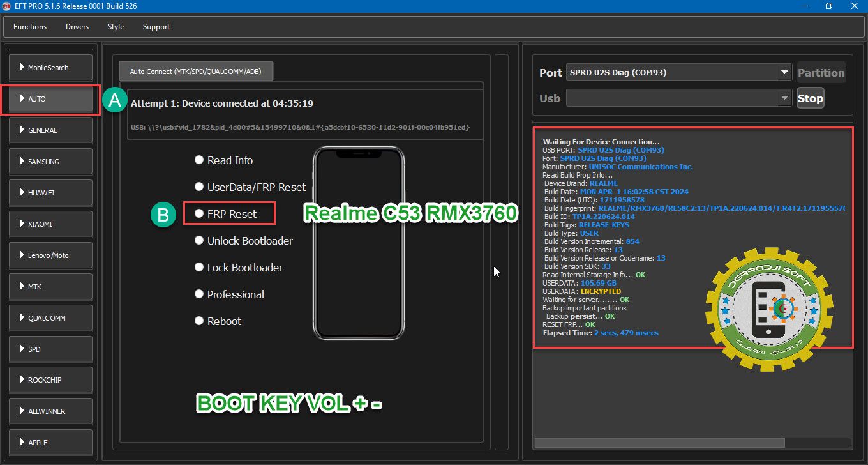Viewport: 868px width, 465px height.
Task: Expand the XIAOMI sidebar section
Action: click(x=51, y=224)
